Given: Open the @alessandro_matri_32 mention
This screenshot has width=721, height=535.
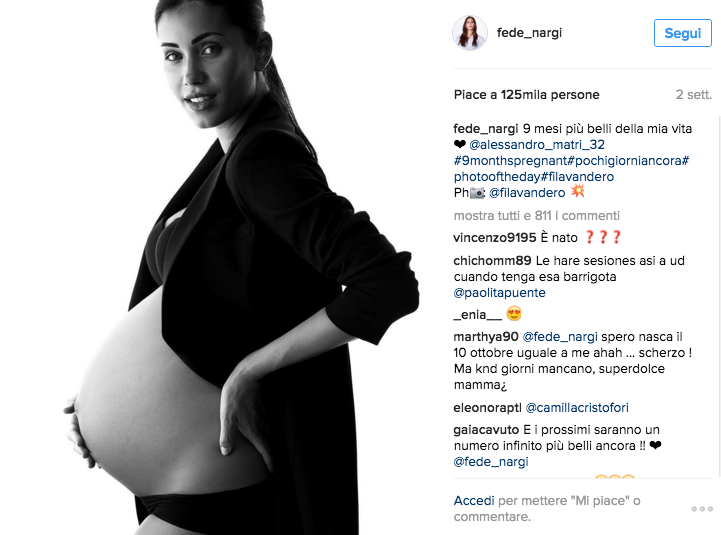Looking at the screenshot, I should [x=537, y=144].
